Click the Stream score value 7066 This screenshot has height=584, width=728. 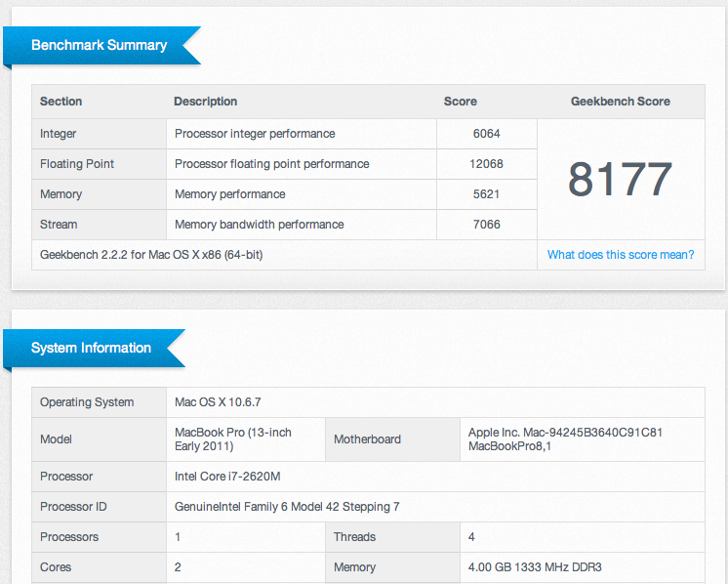[x=487, y=225]
